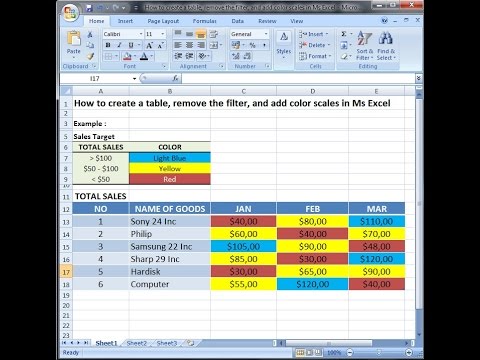The image size is (480, 360).
Task: Apply Percent Style format
Action: pos(253,45)
